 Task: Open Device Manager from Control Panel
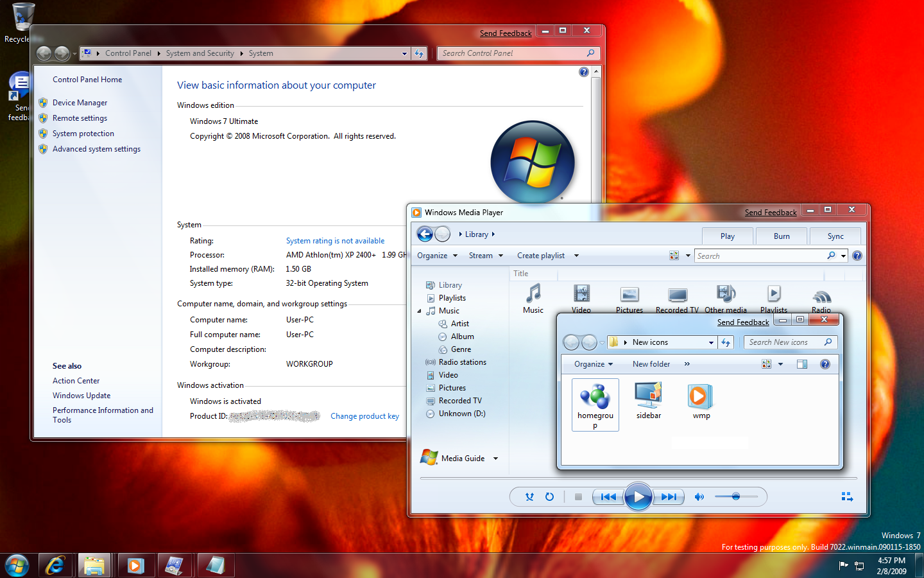click(80, 103)
